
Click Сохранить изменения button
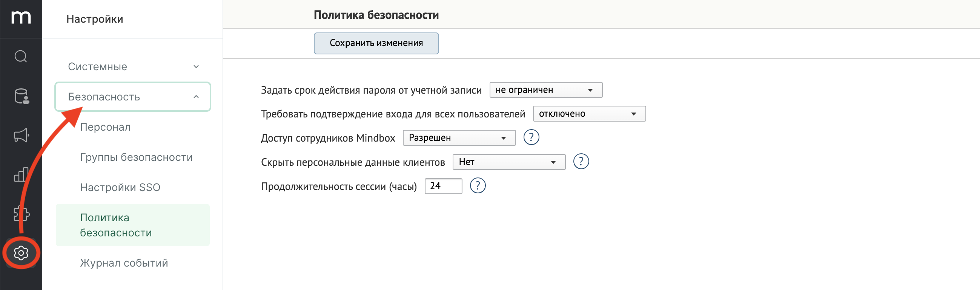376,43
